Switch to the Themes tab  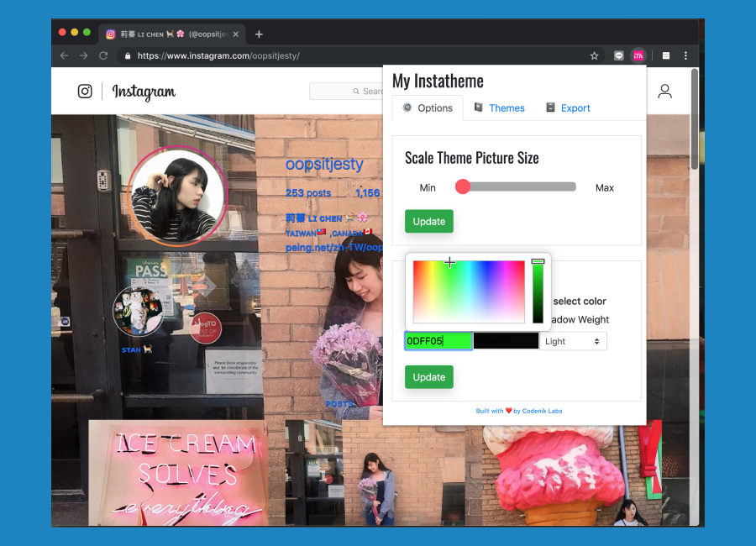pyautogui.click(x=500, y=108)
